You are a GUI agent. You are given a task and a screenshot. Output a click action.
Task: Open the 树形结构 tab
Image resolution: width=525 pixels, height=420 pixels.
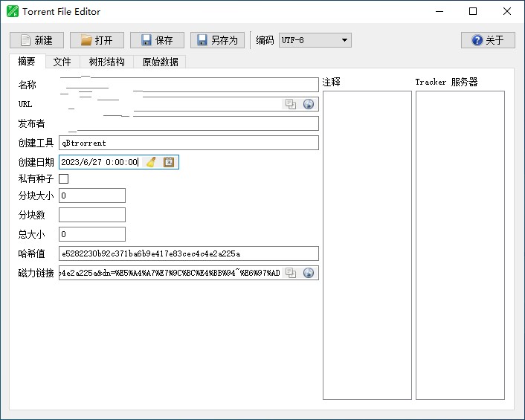[x=106, y=62]
